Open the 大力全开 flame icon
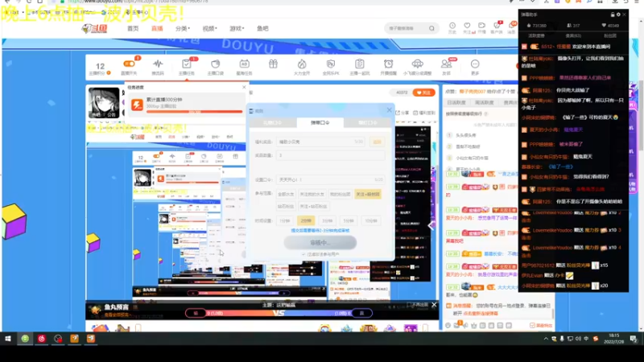This screenshot has width=644, height=362. [x=302, y=64]
